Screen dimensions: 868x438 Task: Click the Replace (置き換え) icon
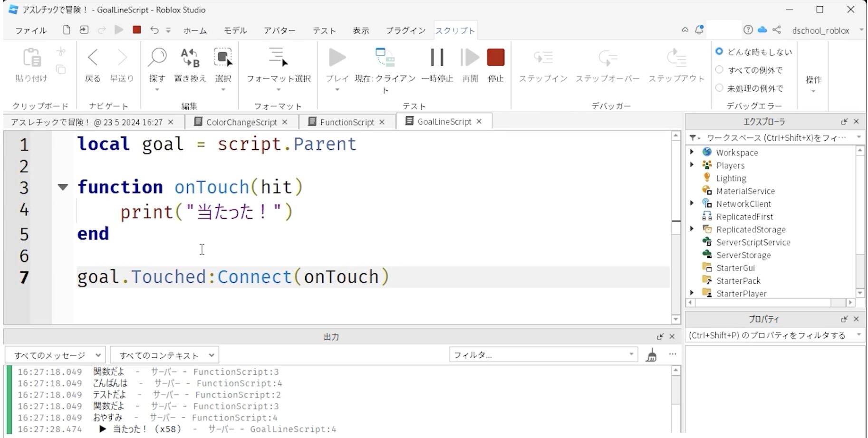pyautogui.click(x=190, y=58)
